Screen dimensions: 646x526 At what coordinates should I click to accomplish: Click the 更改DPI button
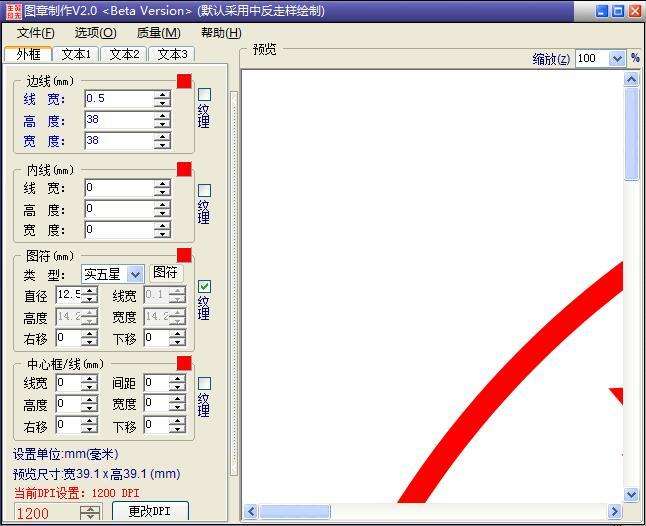[150, 511]
